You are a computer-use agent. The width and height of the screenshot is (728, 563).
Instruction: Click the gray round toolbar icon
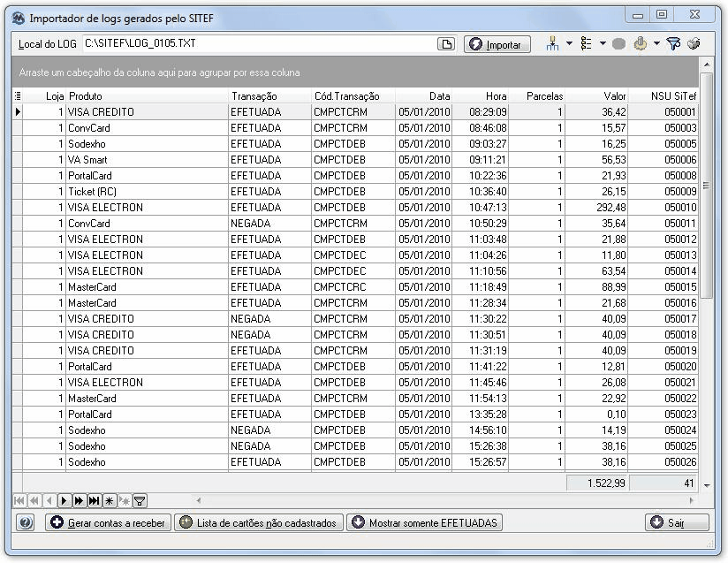(x=618, y=44)
